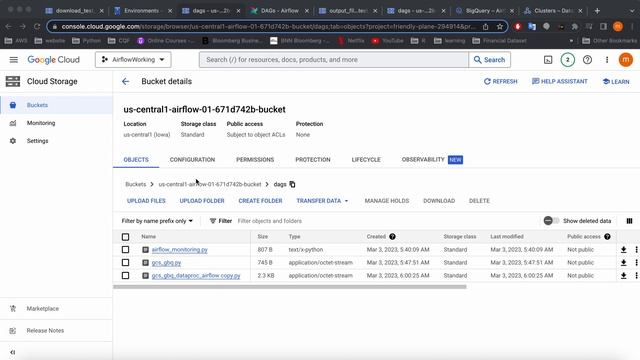The height and width of the screenshot is (360, 640).
Task: Download gcs_gbq_dataproc_airflow copy.py via its icon
Action: point(624,276)
